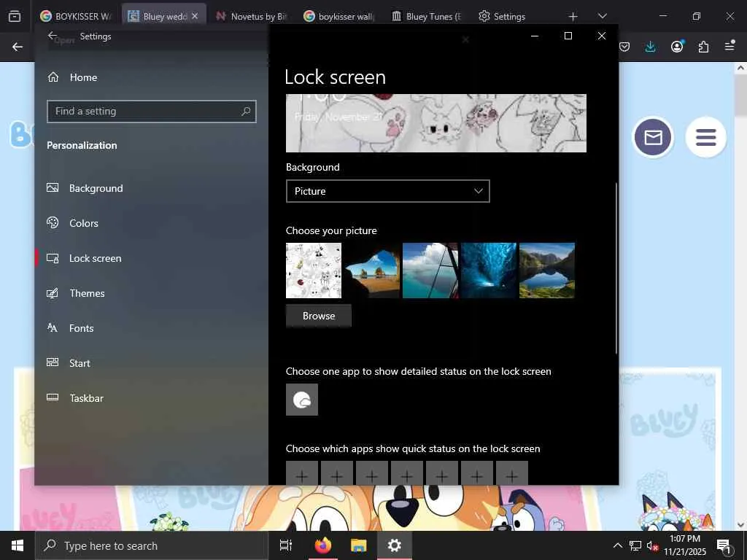Show hidden system tray icons
Image resolution: width=747 pixels, height=560 pixels.
tap(617, 545)
